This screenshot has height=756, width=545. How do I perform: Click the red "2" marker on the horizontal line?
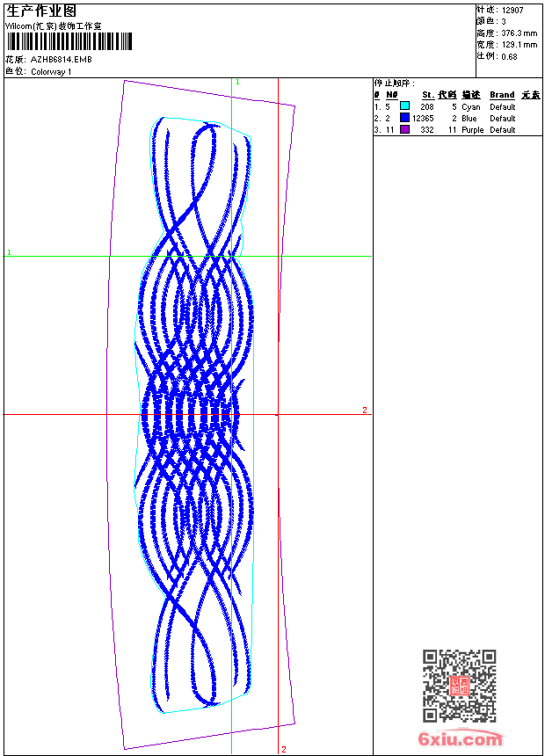tap(365, 410)
